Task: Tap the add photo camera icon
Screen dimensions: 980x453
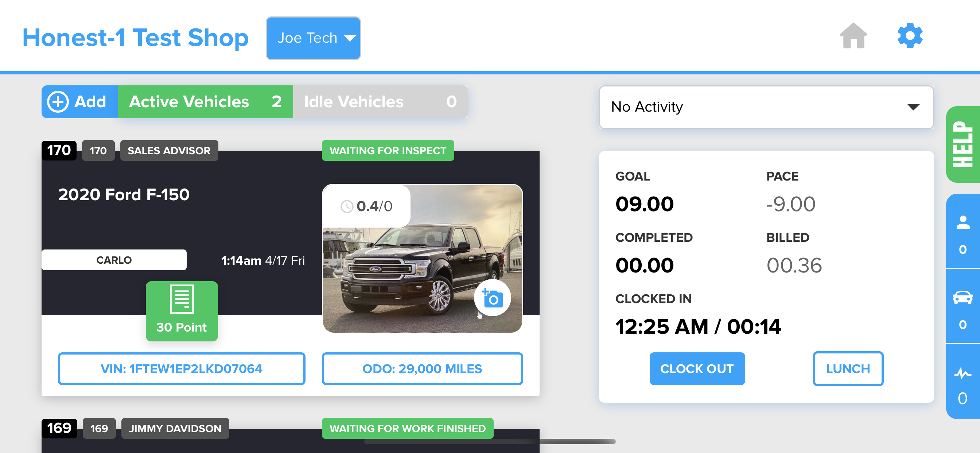Action: point(492,298)
